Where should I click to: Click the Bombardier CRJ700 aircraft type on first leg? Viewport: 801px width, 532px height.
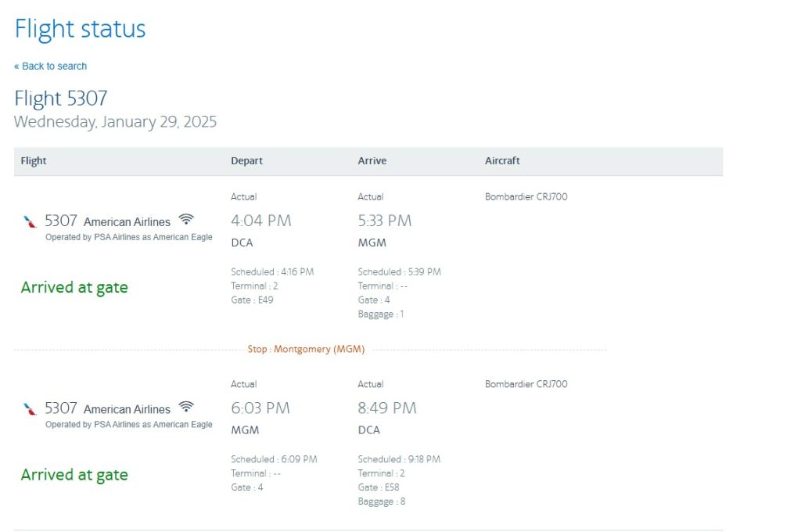(525, 196)
